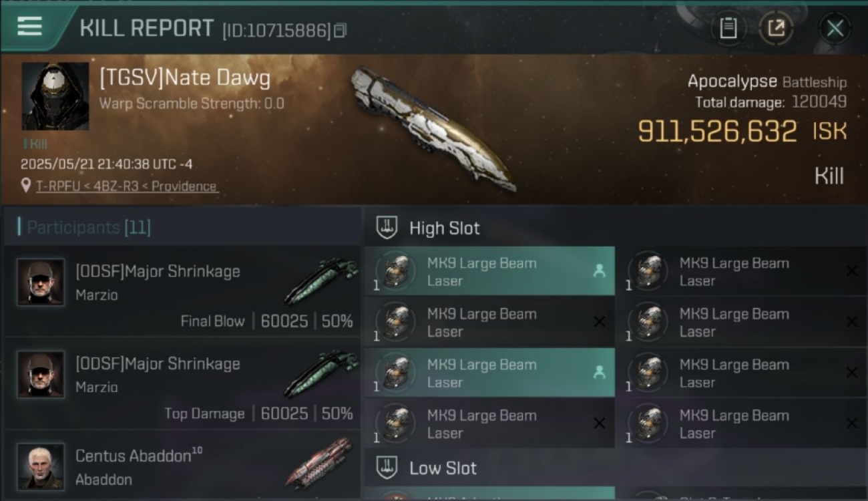Open the T-RPFU location link

[126, 186]
